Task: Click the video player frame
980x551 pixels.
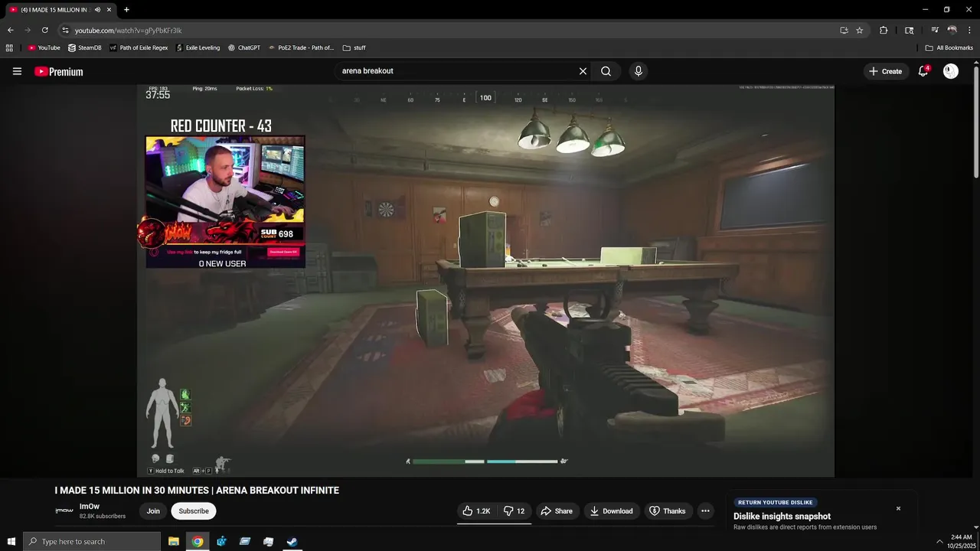Action: coord(485,281)
